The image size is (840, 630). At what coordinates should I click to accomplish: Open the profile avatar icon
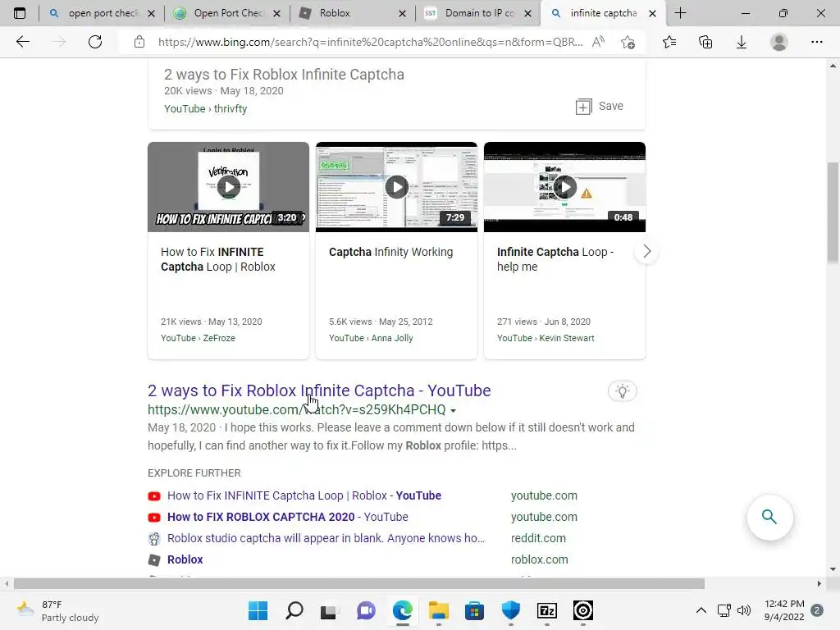coord(779,42)
